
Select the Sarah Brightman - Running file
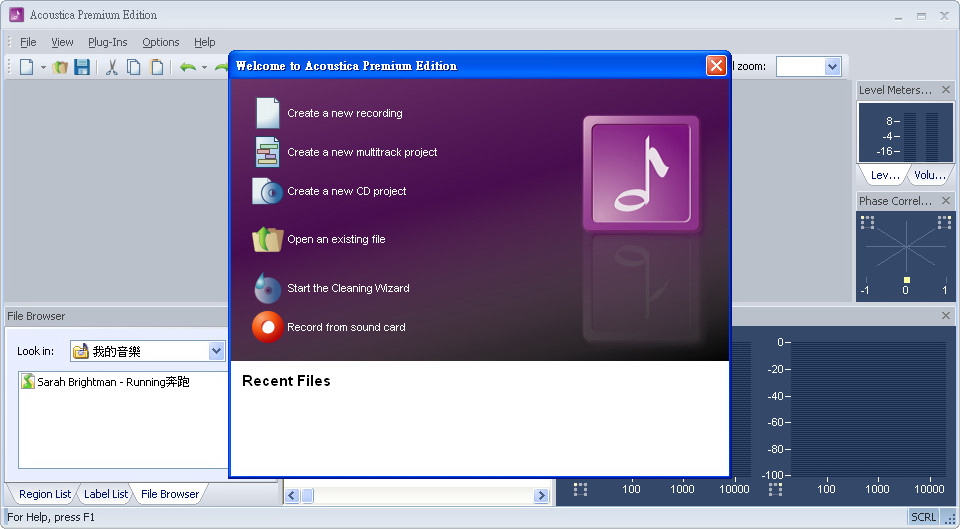tap(112, 382)
